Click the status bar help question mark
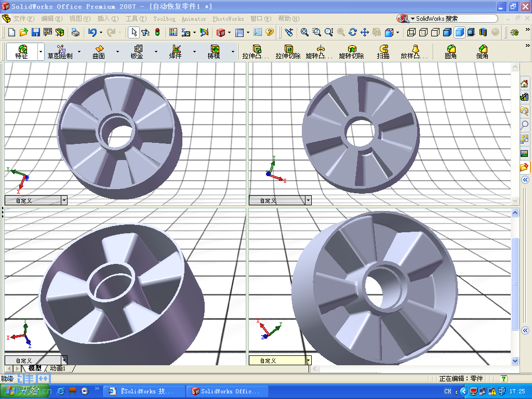 coord(503,378)
